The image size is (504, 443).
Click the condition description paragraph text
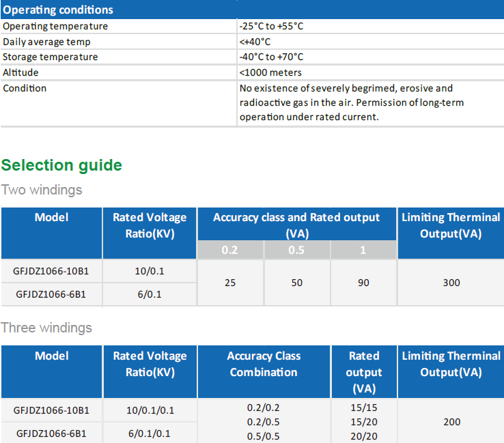[x=346, y=102]
